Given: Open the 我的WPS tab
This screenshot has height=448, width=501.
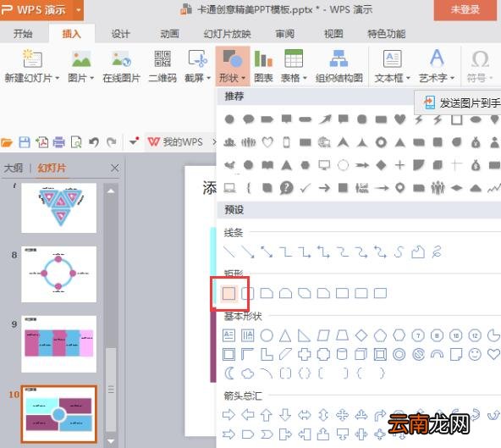Looking at the screenshot, I should 176,142.
